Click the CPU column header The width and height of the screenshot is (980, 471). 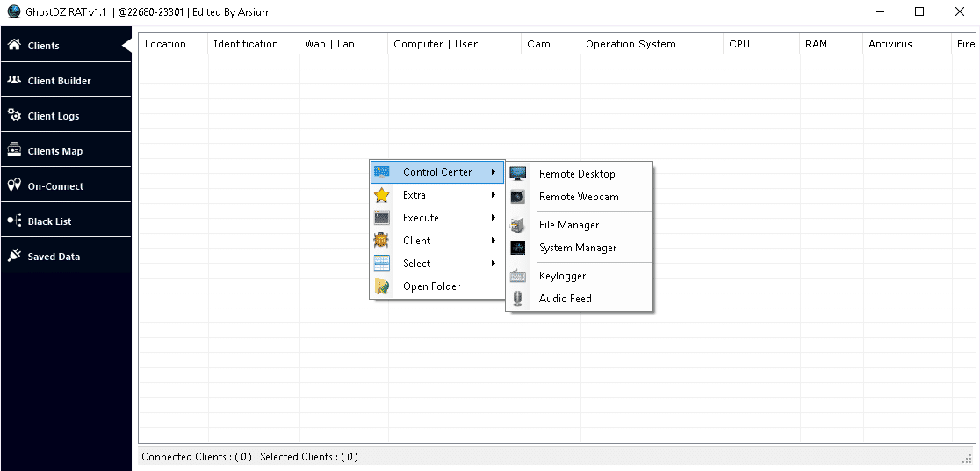pos(761,44)
